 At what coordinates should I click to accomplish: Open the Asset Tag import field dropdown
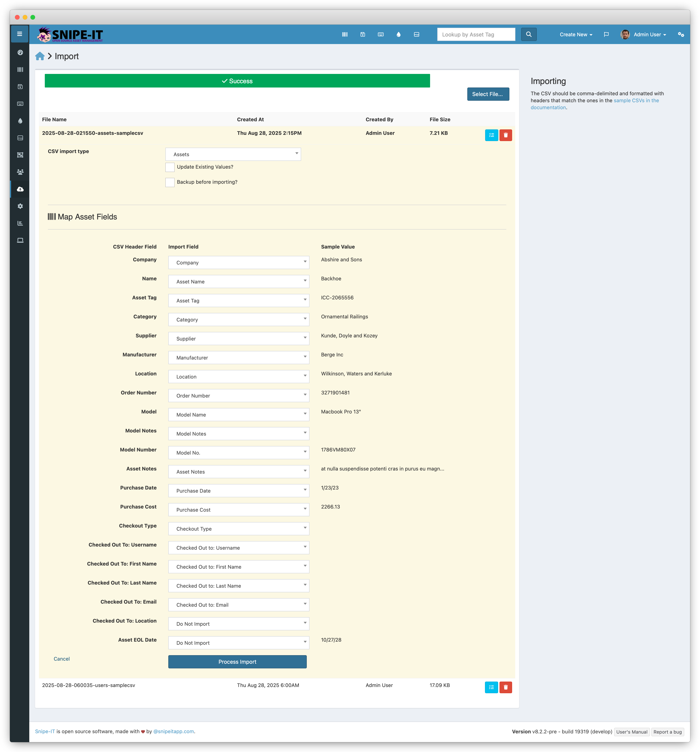click(x=239, y=301)
